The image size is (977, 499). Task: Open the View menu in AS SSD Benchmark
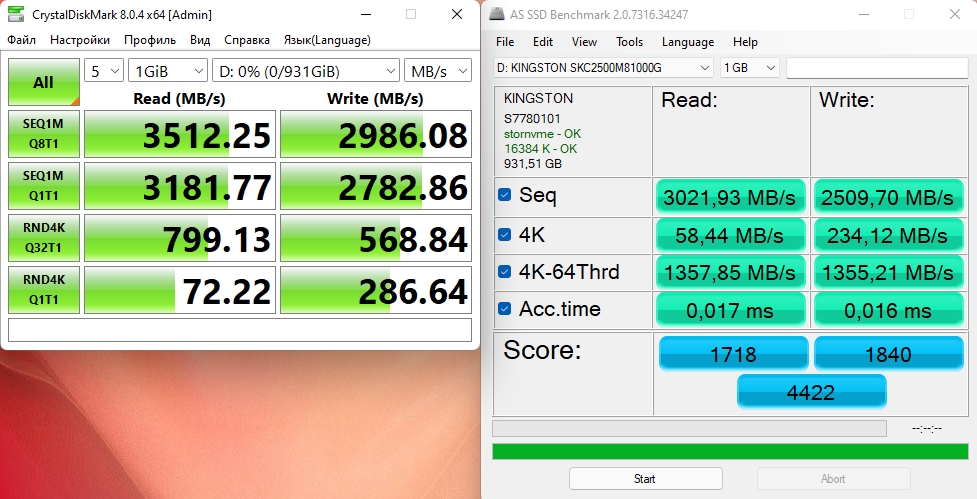point(584,42)
